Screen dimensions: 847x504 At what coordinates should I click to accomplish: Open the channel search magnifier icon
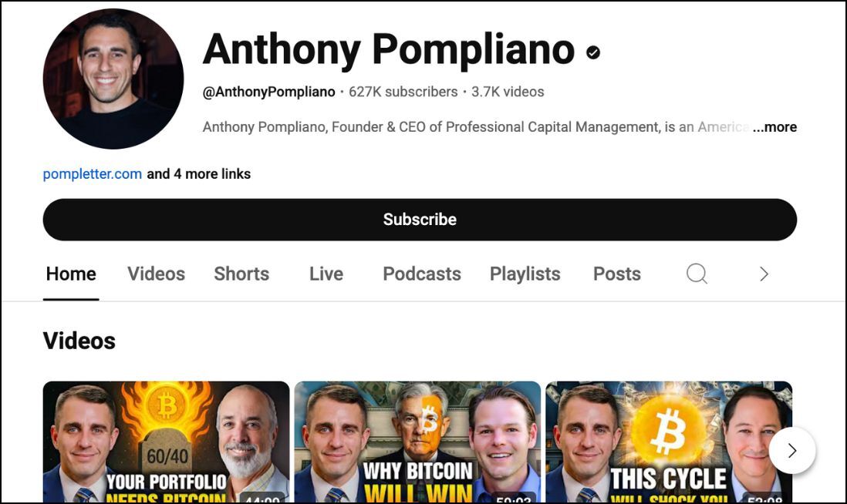coord(697,274)
